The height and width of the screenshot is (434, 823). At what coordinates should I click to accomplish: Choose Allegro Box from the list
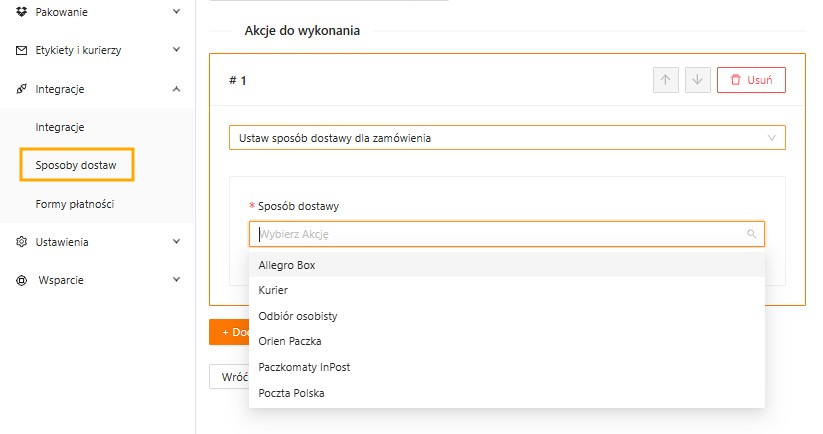pyautogui.click(x=287, y=265)
